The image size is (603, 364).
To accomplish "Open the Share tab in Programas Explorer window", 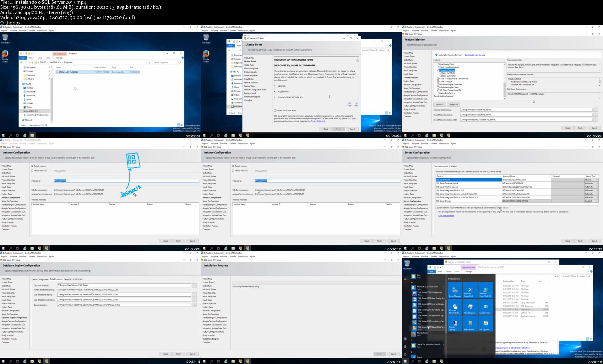I will [x=40, y=58].
